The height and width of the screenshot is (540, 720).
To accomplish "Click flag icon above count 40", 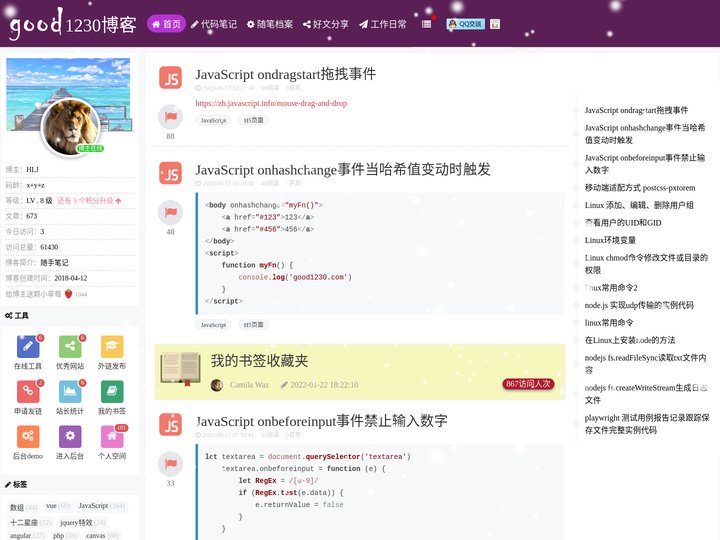I will tap(170, 212).
